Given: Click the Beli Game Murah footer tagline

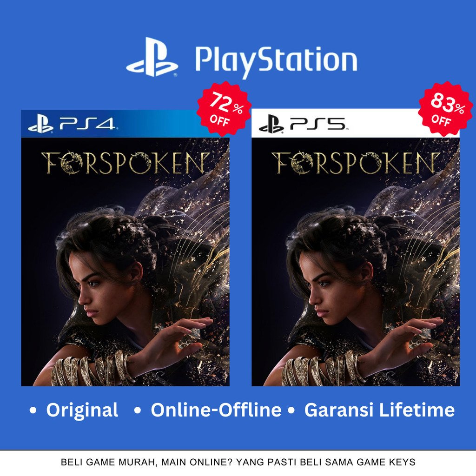Looking at the screenshot, I should pyautogui.click(x=238, y=462).
